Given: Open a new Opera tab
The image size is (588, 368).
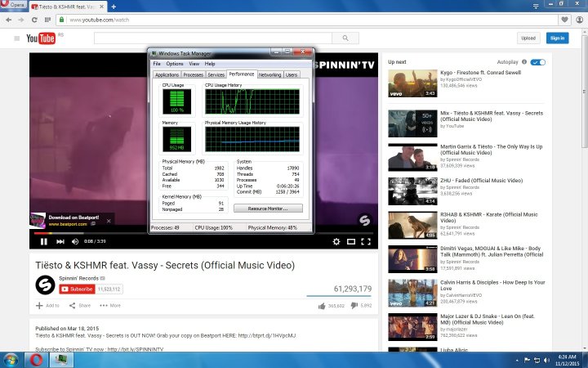Looking at the screenshot, I should (x=114, y=7).
